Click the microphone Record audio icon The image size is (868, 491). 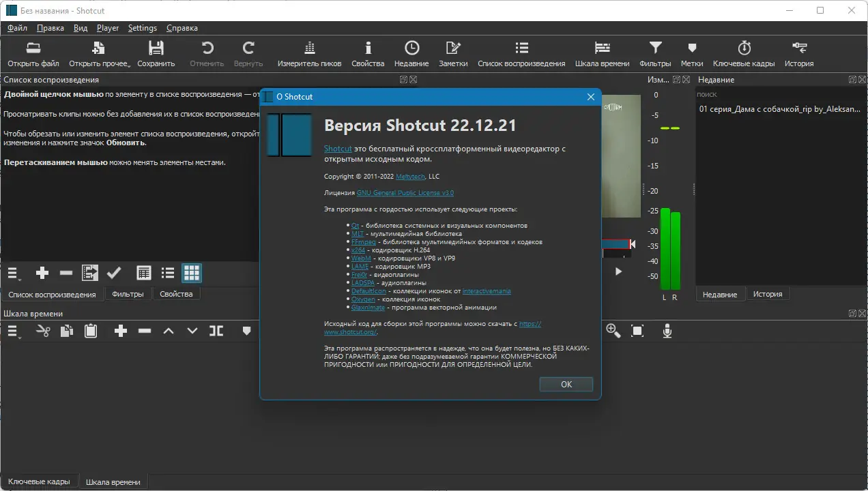pos(667,331)
